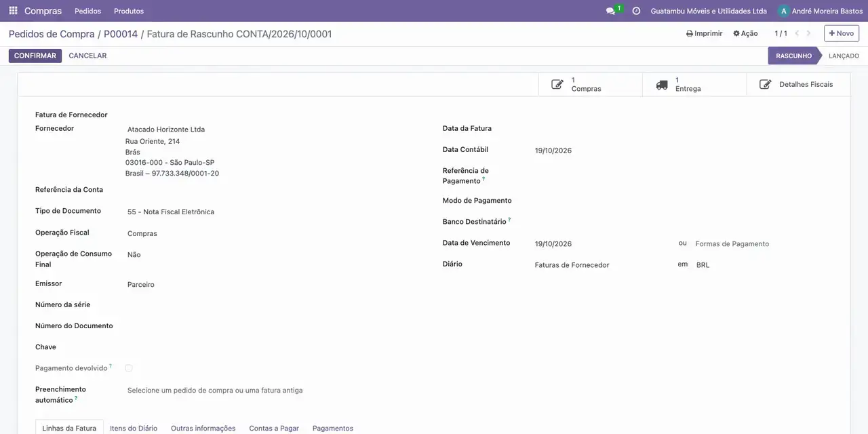Open the BRL currency dropdown
Viewport: 868px width, 434px height.
coord(764,265)
